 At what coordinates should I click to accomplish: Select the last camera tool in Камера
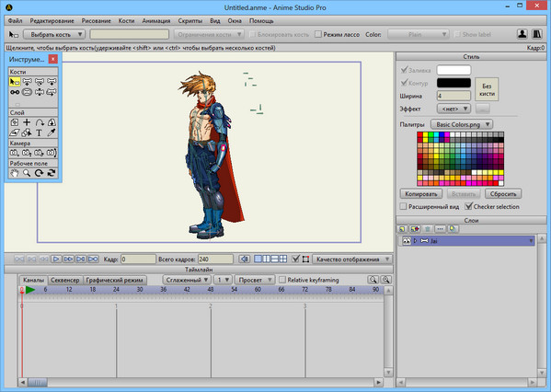(x=52, y=153)
